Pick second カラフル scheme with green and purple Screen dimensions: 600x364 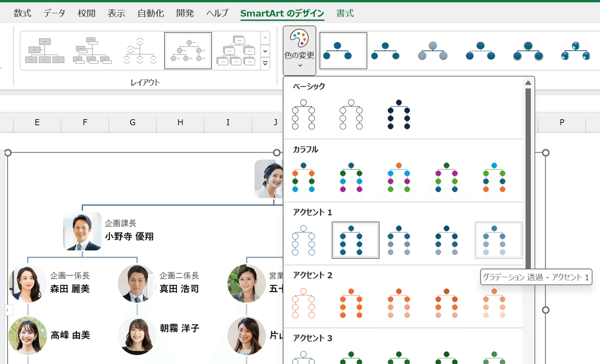351,177
